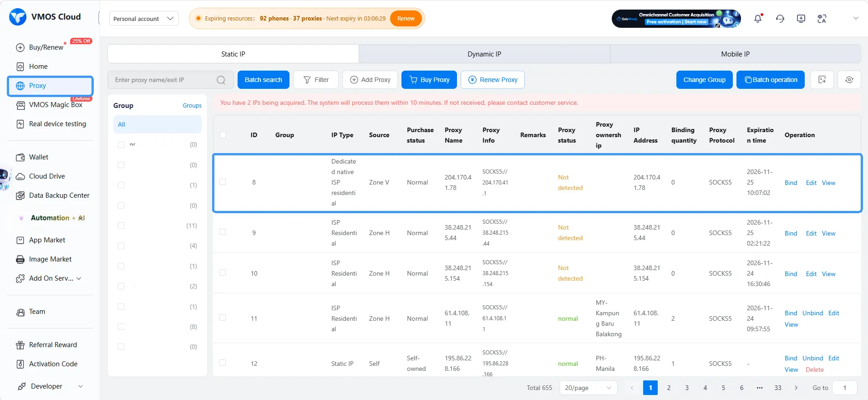This screenshot has width=868, height=400.
Task: Open the language translation icon
Action: [x=822, y=19]
